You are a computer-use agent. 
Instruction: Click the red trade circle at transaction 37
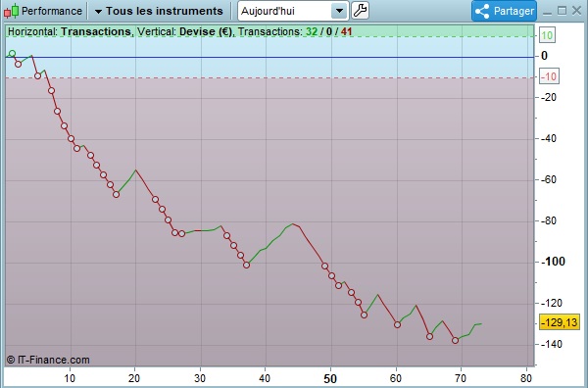click(246, 266)
